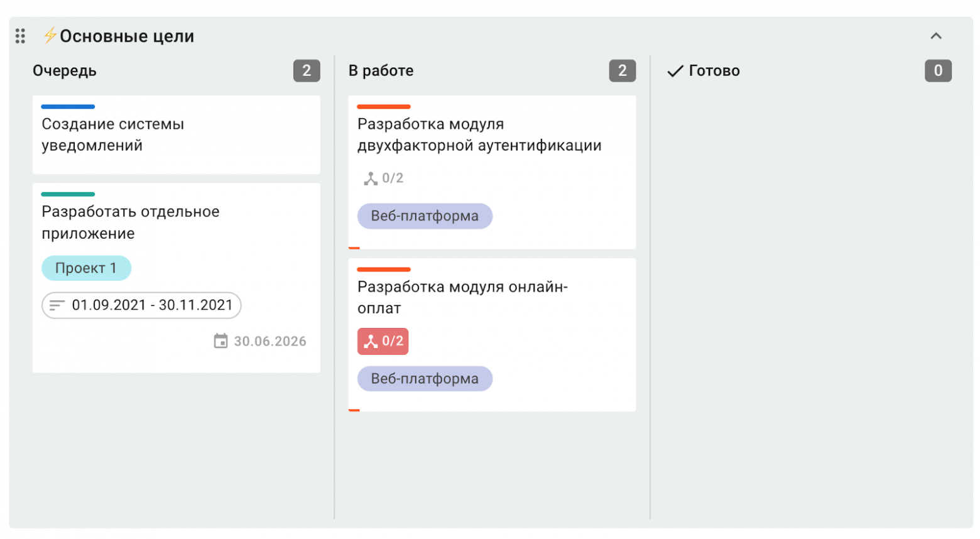The image size is (980, 539).
Task: Click the Проект 1 tag
Action: 86,268
